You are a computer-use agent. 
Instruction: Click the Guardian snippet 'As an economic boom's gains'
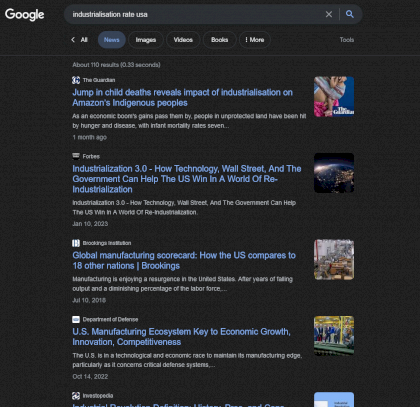point(189,121)
